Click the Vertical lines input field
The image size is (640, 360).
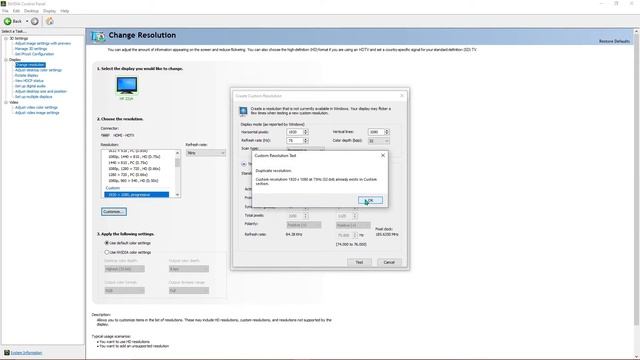click(376, 132)
